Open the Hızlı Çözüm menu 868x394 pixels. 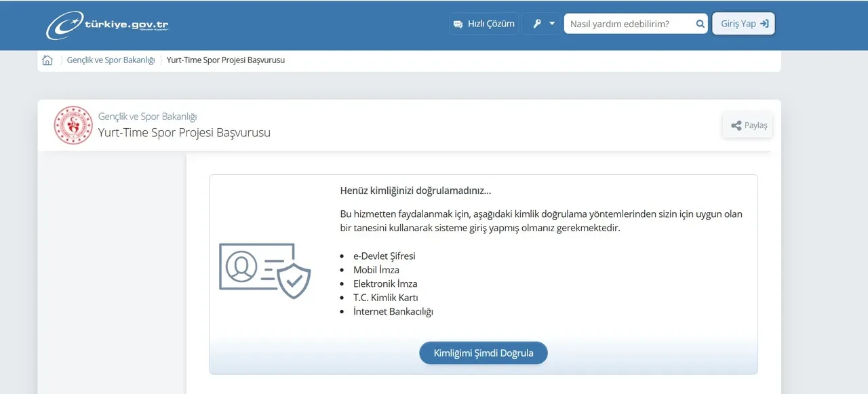coord(484,23)
